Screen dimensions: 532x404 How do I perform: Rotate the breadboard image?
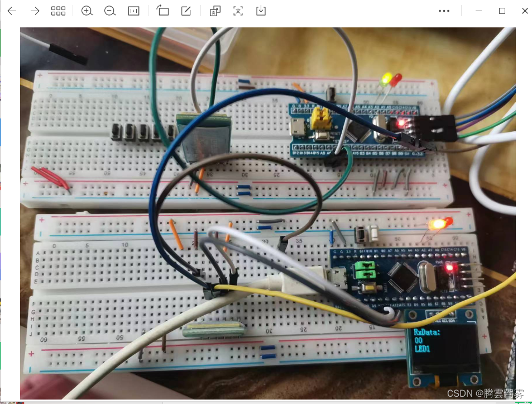point(162,10)
